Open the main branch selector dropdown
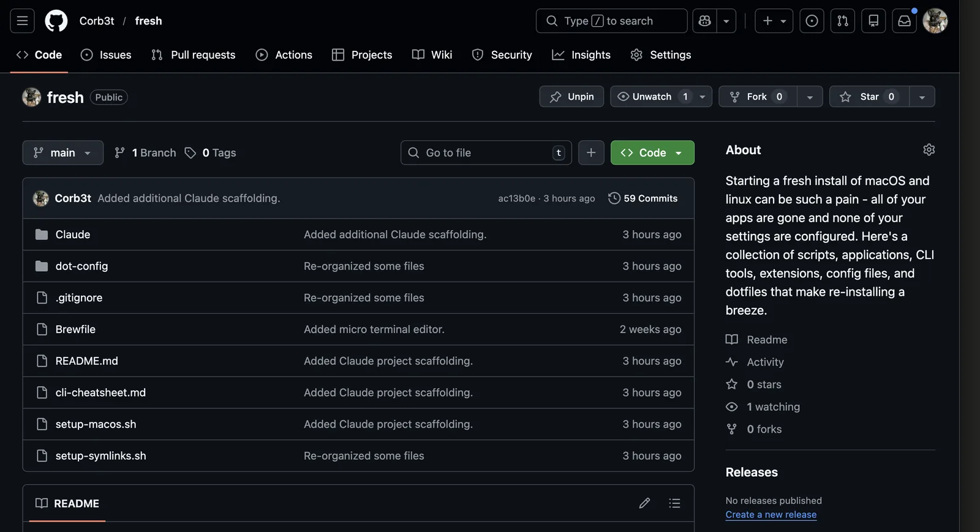This screenshot has width=980, height=532. (x=63, y=153)
